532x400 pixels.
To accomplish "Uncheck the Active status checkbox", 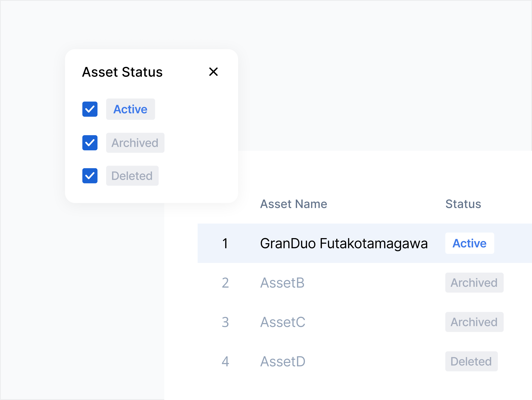I will tap(90, 109).
